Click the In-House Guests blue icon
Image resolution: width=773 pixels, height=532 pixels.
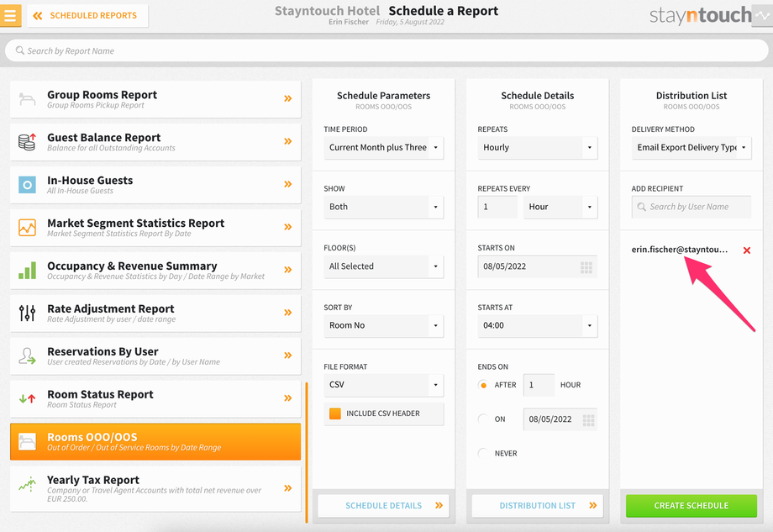(27, 185)
